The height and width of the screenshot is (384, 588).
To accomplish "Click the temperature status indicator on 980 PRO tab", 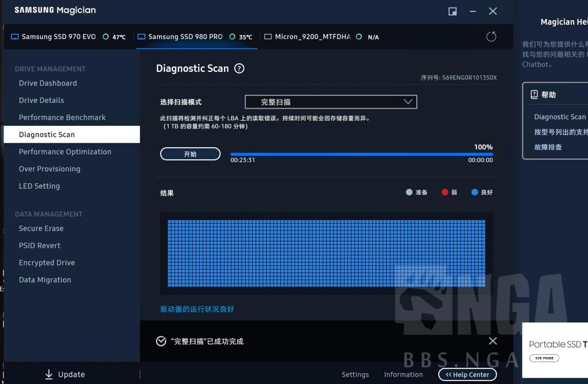I will [x=232, y=36].
